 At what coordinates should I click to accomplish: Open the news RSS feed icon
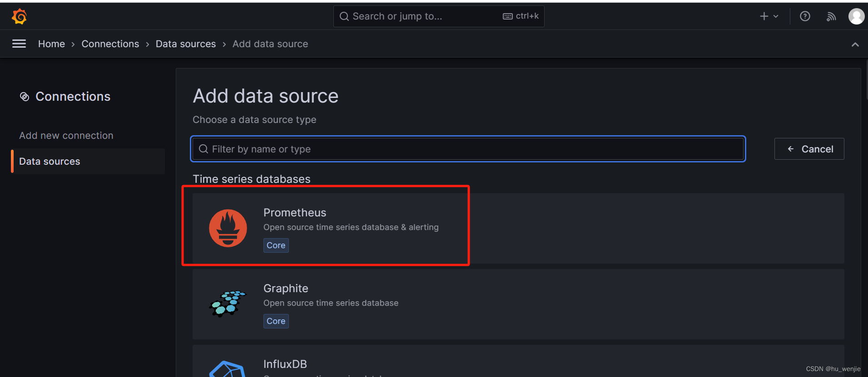[831, 16]
